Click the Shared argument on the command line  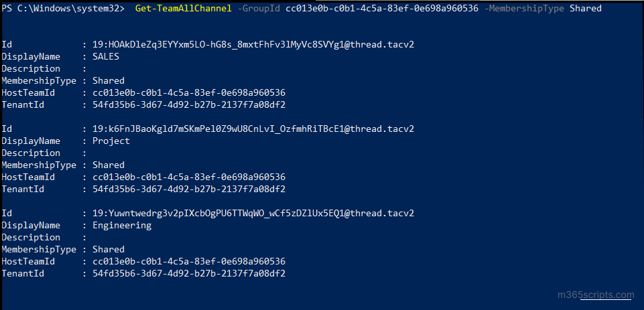(586, 9)
